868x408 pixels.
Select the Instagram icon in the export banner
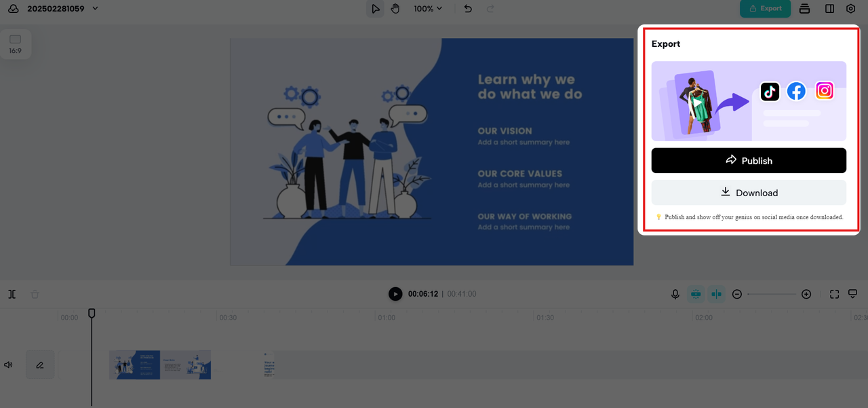[824, 90]
